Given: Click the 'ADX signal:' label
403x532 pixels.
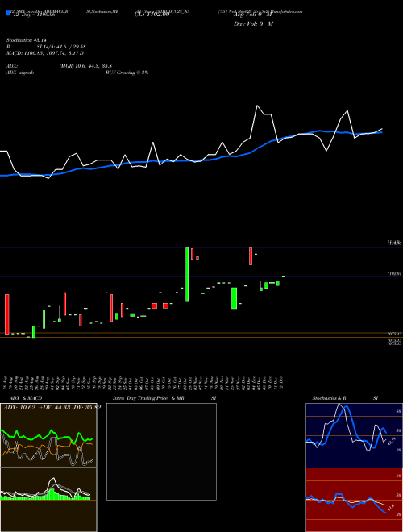Looking at the screenshot, I should [x=20, y=73].
